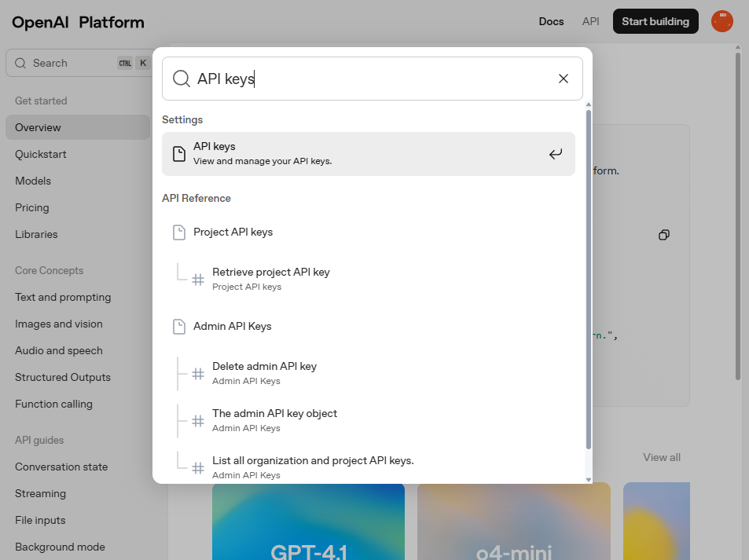Click the OpenAI Platform logo

[78, 23]
